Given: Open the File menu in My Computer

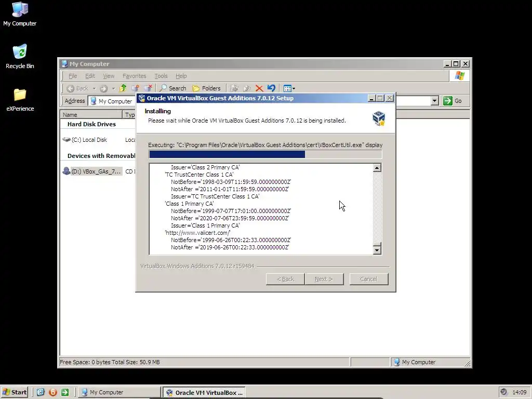Looking at the screenshot, I should pyautogui.click(x=73, y=76).
